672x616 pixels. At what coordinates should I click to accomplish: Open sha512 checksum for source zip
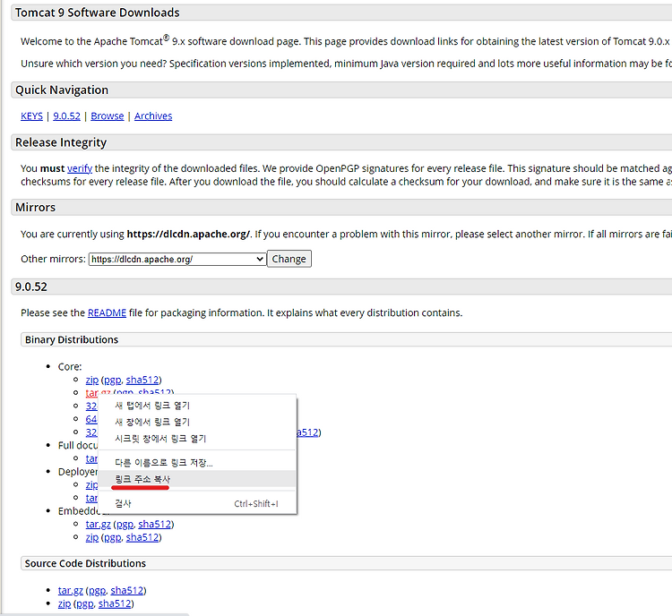tap(115, 604)
